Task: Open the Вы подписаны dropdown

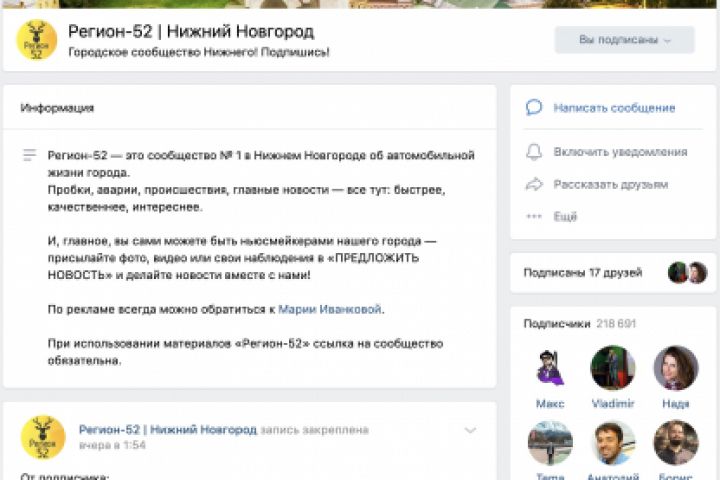Action: pos(624,40)
